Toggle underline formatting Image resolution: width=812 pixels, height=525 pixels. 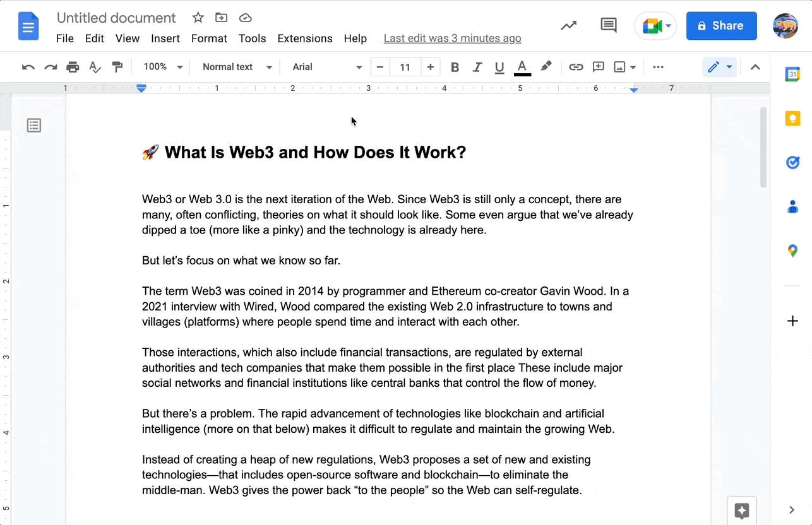(499, 66)
